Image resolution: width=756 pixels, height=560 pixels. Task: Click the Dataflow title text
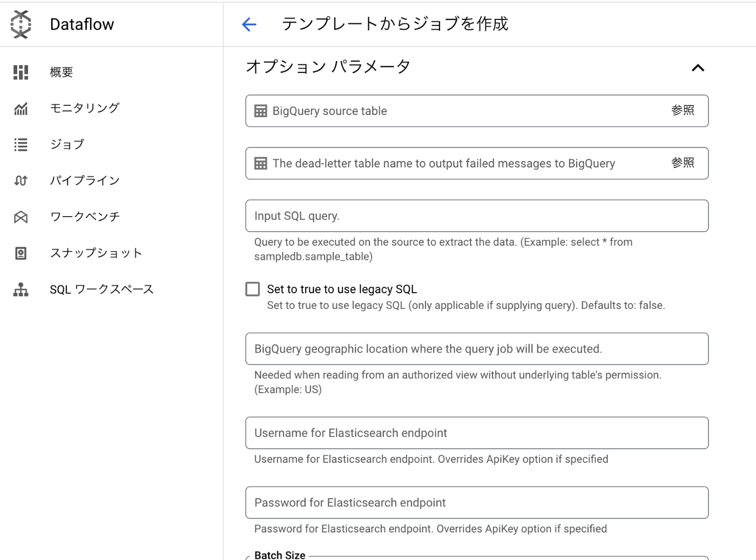tap(82, 24)
